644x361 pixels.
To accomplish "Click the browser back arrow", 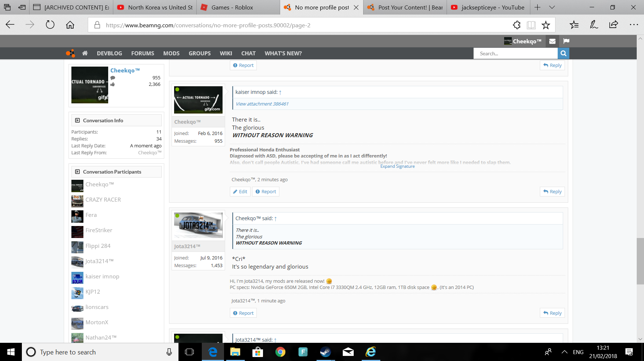I will pos(10,25).
